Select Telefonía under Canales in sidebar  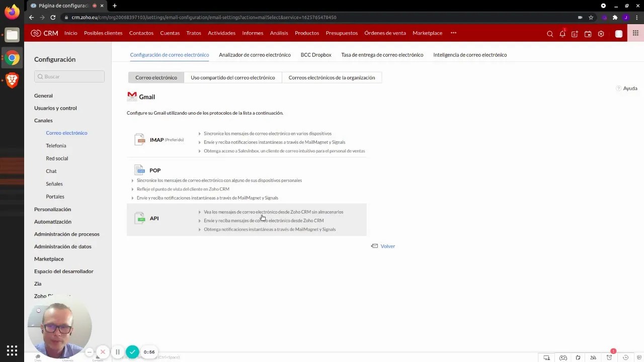coord(56,145)
